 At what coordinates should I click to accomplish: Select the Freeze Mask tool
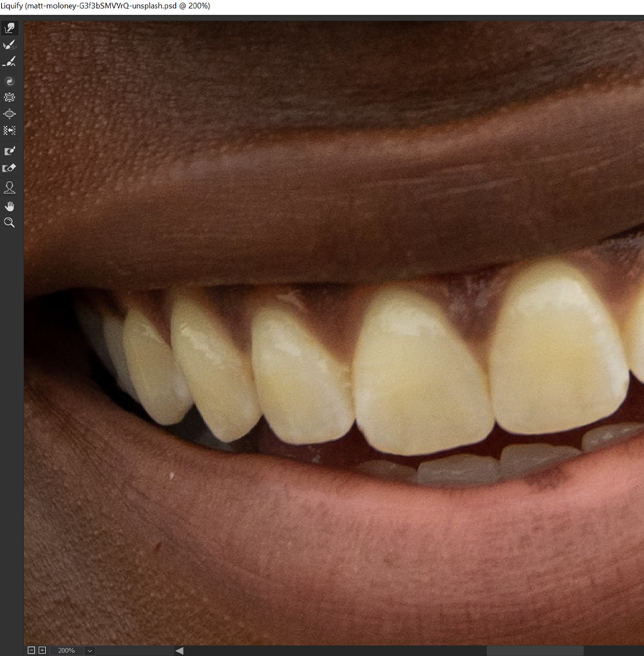tap(9, 151)
